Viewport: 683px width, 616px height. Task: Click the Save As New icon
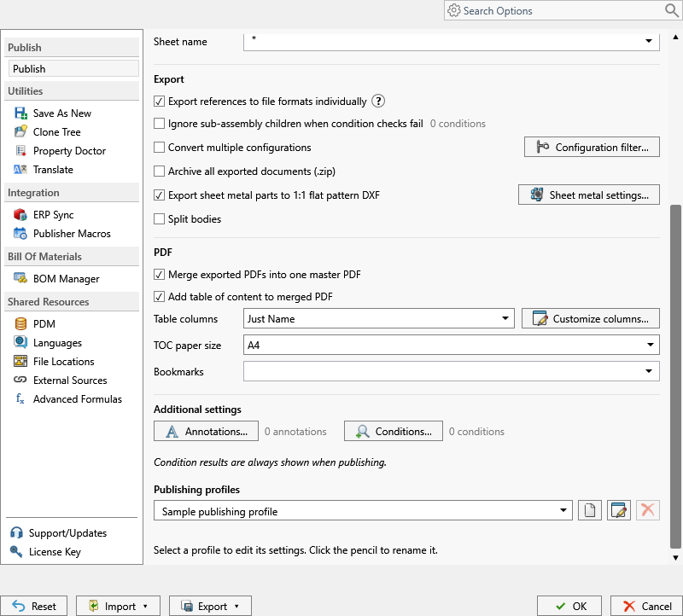[20, 113]
